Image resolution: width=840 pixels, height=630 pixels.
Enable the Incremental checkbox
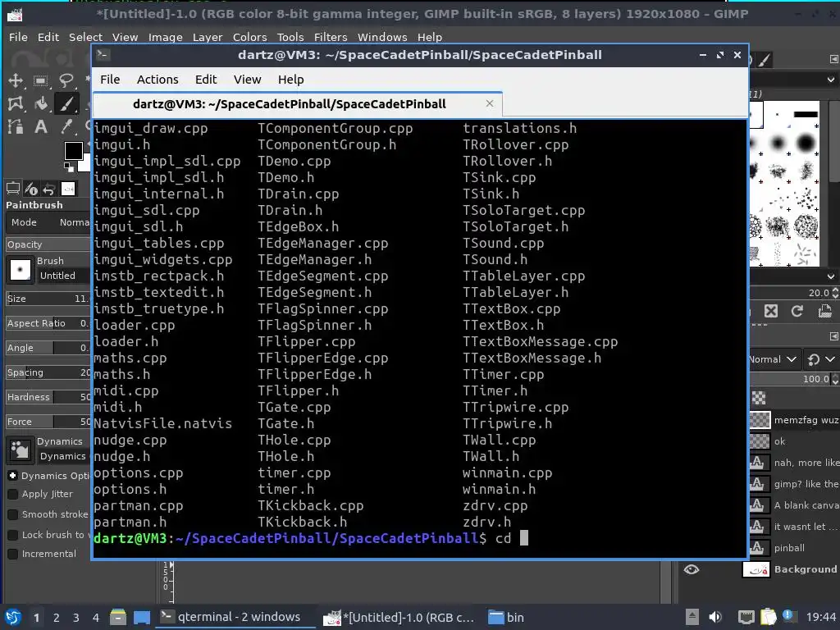point(13,554)
